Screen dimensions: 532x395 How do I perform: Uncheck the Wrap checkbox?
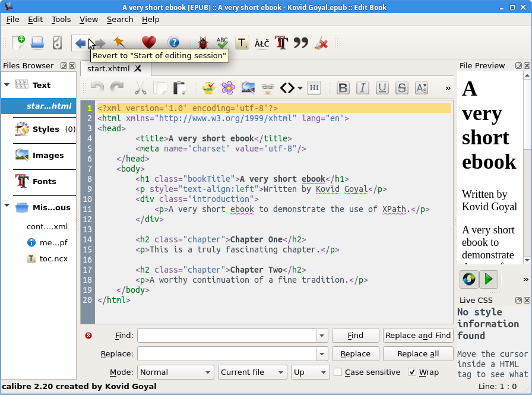[x=412, y=372]
